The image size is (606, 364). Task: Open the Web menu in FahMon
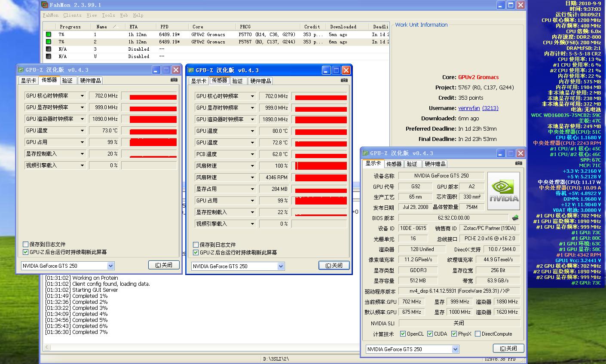tap(124, 15)
